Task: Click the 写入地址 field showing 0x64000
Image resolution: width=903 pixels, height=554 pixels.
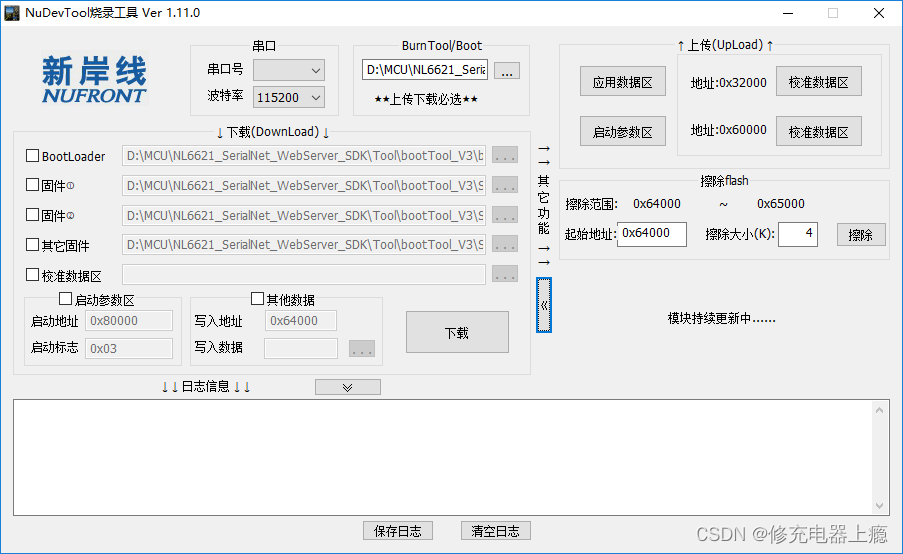Action: 301,321
